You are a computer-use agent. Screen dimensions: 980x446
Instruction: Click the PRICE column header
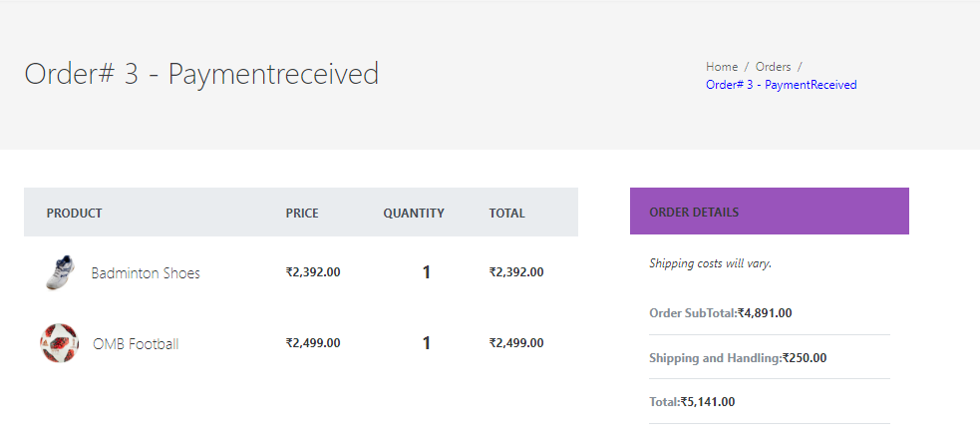click(x=302, y=213)
